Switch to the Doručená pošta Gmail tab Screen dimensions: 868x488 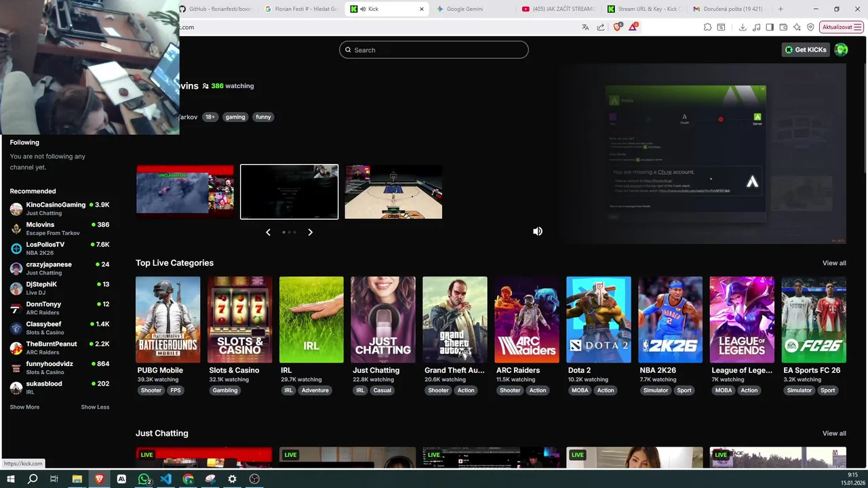[x=730, y=9]
